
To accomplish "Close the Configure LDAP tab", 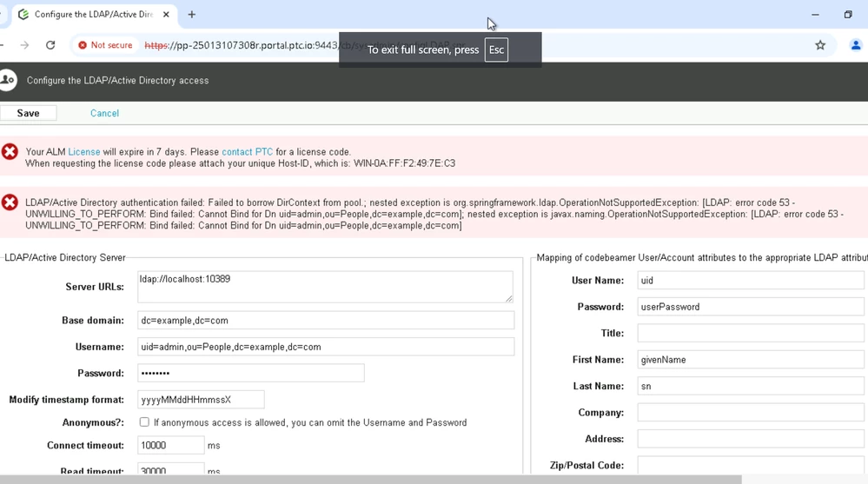I will [166, 15].
